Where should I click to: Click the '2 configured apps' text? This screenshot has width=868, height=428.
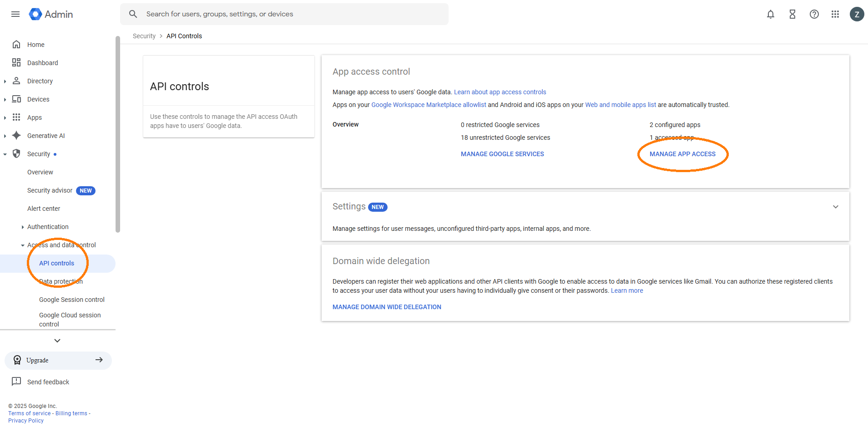pos(675,125)
